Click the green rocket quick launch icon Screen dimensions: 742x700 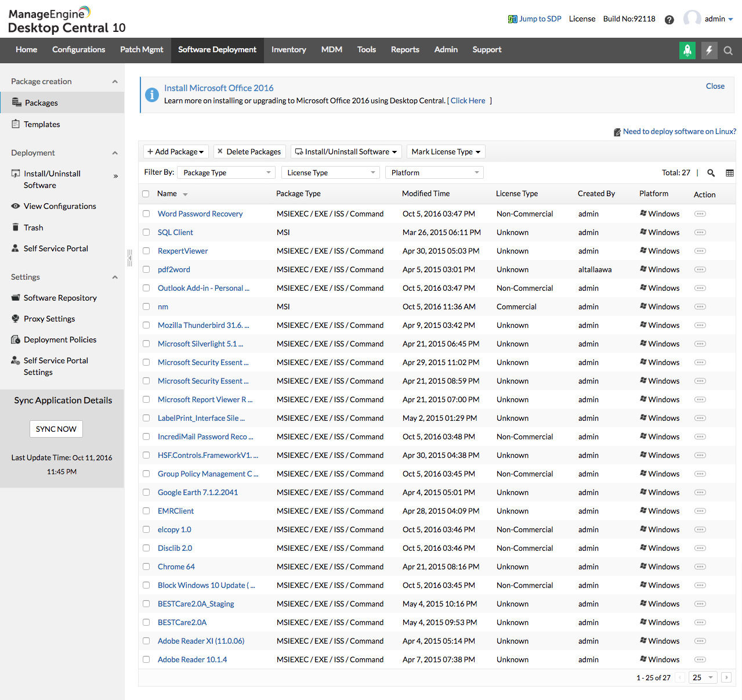[687, 50]
